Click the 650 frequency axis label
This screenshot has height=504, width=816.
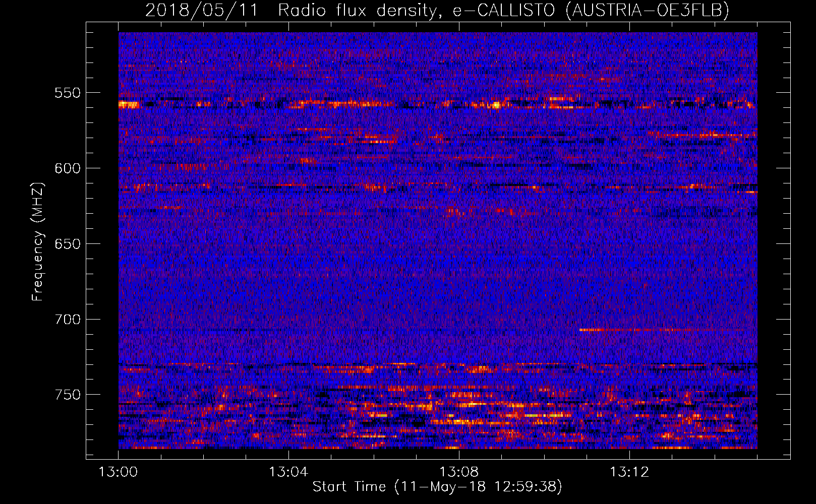click(x=68, y=244)
